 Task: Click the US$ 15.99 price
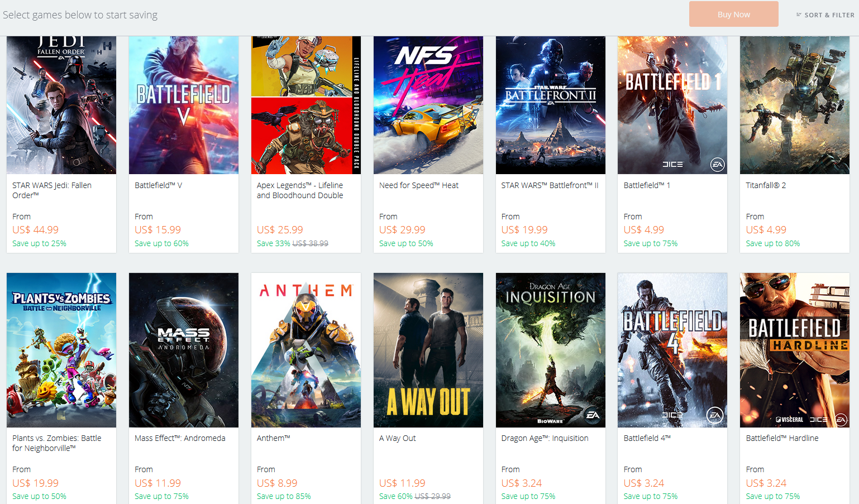[158, 230]
